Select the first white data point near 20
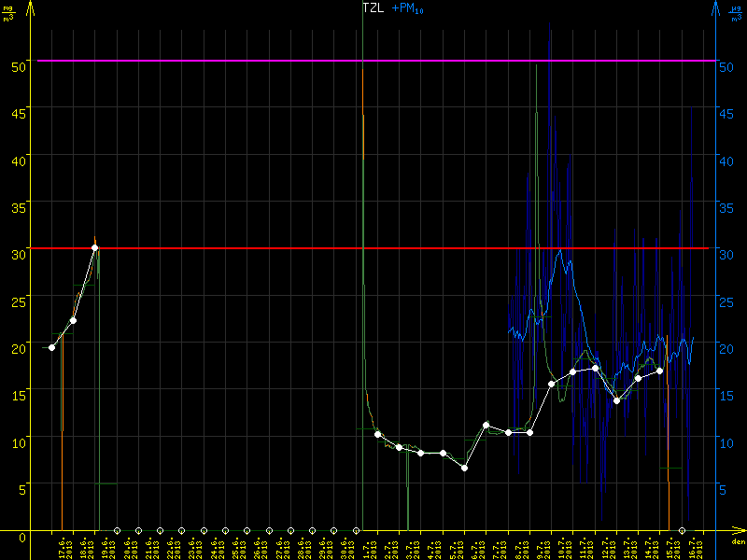747x560 pixels. 51,347
